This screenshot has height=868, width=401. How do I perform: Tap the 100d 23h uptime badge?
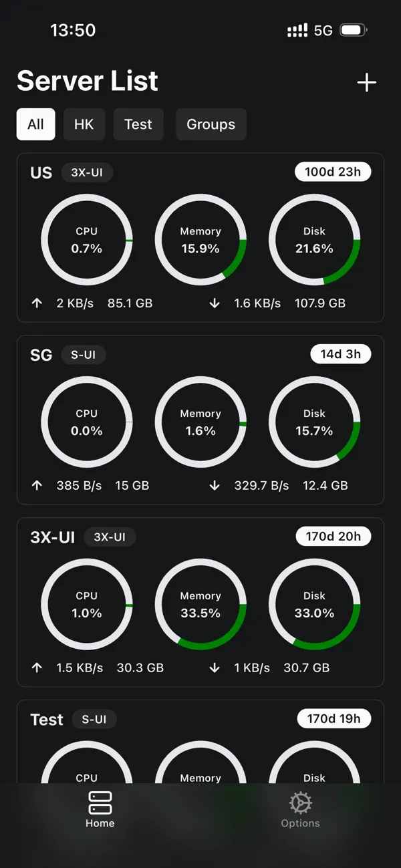[333, 172]
